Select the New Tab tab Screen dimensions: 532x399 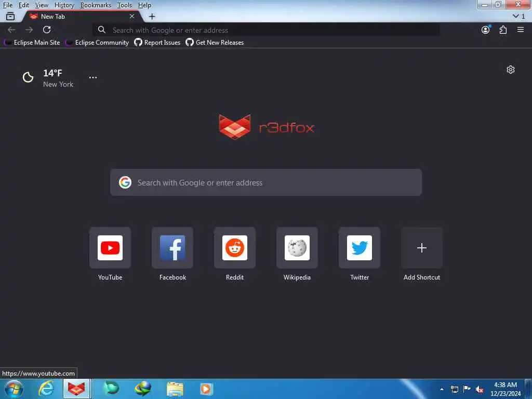(82, 16)
